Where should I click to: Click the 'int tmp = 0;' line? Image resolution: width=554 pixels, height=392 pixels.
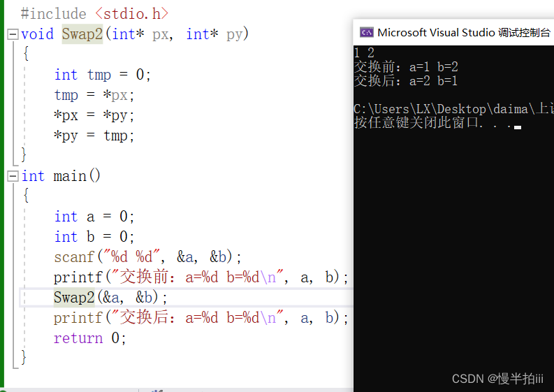103,75
